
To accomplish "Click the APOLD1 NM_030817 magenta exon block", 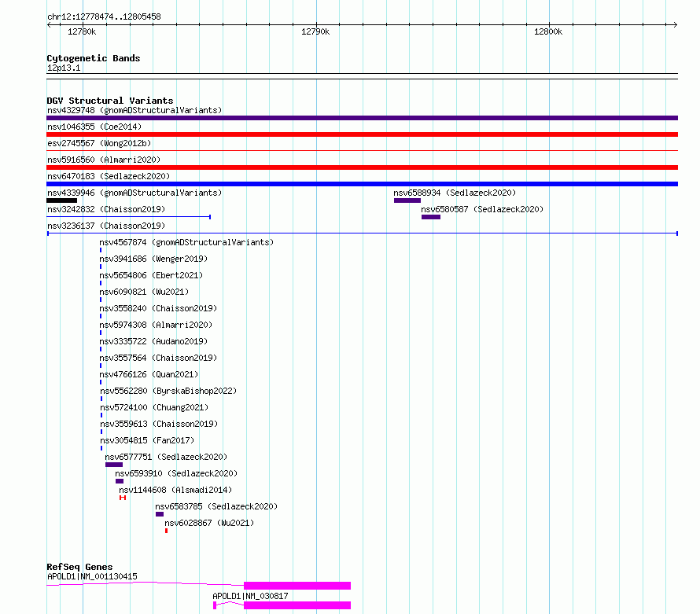I will click(x=297, y=605).
